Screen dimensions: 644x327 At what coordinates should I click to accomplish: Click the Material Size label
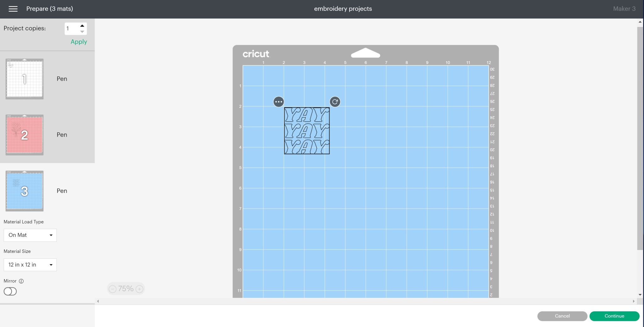pyautogui.click(x=17, y=251)
